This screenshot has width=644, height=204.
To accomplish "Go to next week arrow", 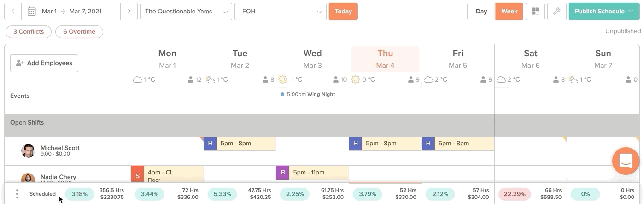I will (x=129, y=12).
